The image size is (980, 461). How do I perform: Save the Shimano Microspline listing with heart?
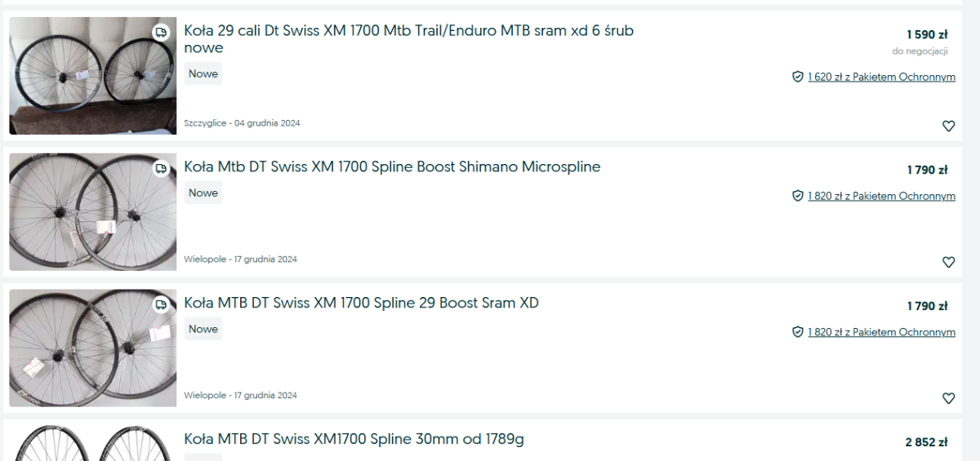coord(948,263)
